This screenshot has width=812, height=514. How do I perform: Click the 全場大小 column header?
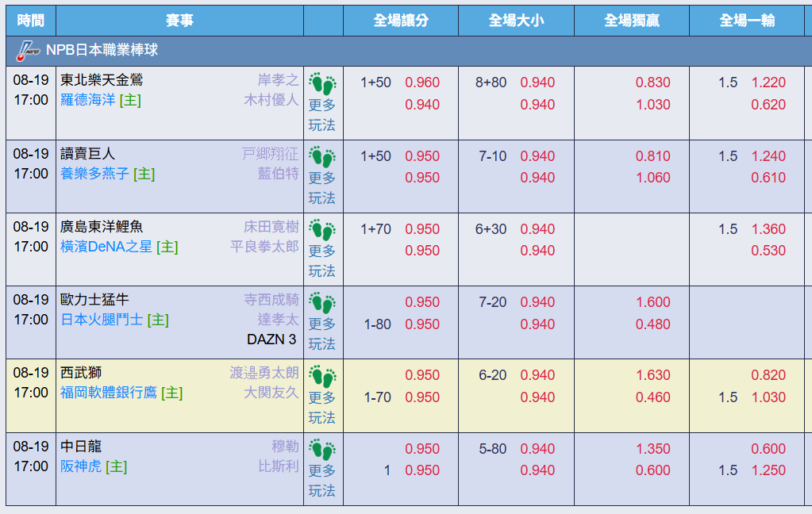tap(516, 21)
